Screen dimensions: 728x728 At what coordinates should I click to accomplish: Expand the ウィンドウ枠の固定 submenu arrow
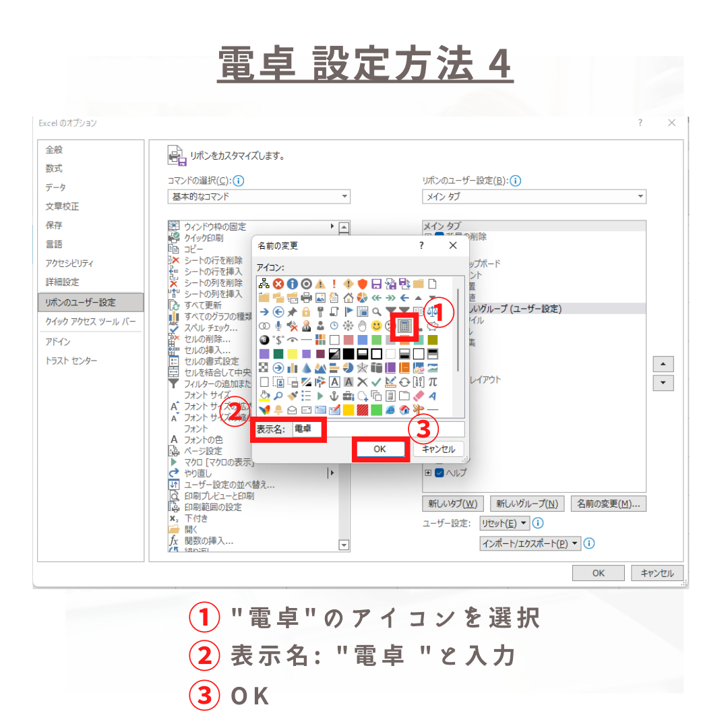pyautogui.click(x=332, y=226)
